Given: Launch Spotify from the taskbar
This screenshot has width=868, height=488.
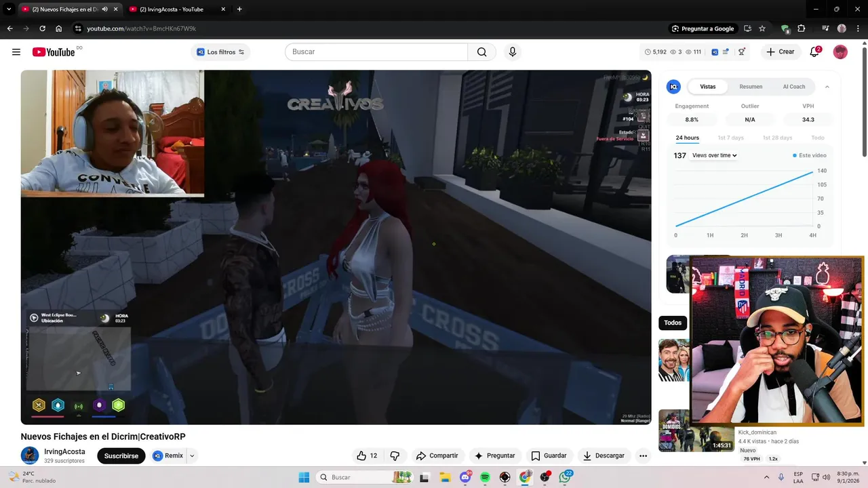Looking at the screenshot, I should click(x=485, y=477).
